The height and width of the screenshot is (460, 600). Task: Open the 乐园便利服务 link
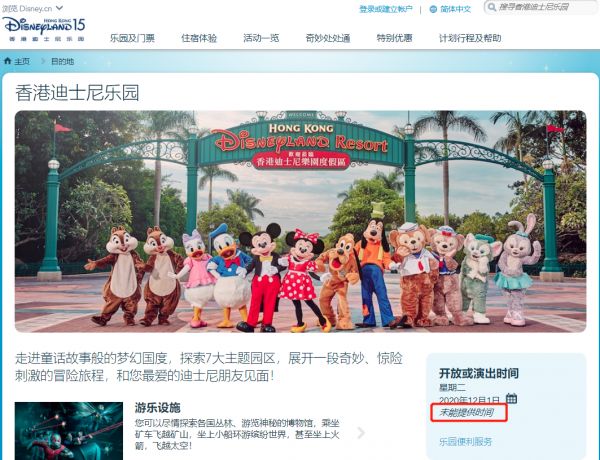point(466,441)
